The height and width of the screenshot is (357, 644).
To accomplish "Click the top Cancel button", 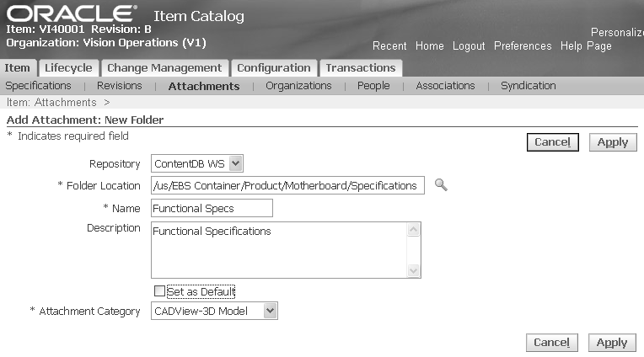I will pos(553,142).
